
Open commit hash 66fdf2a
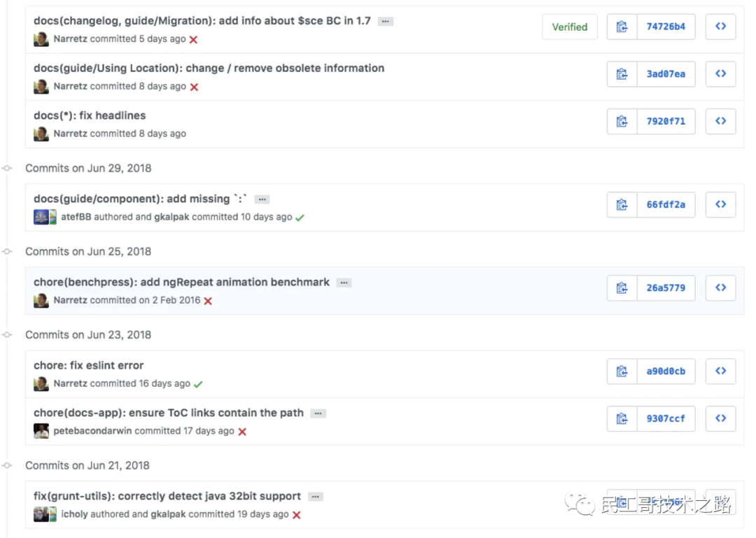click(666, 204)
